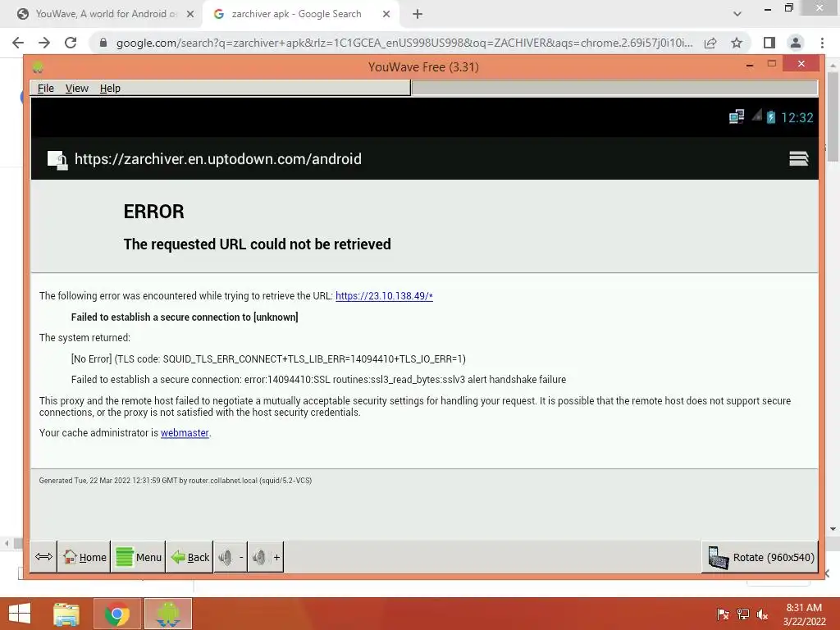Click the Chrome address bar URL
This screenshot has height=630, width=840.
404,43
